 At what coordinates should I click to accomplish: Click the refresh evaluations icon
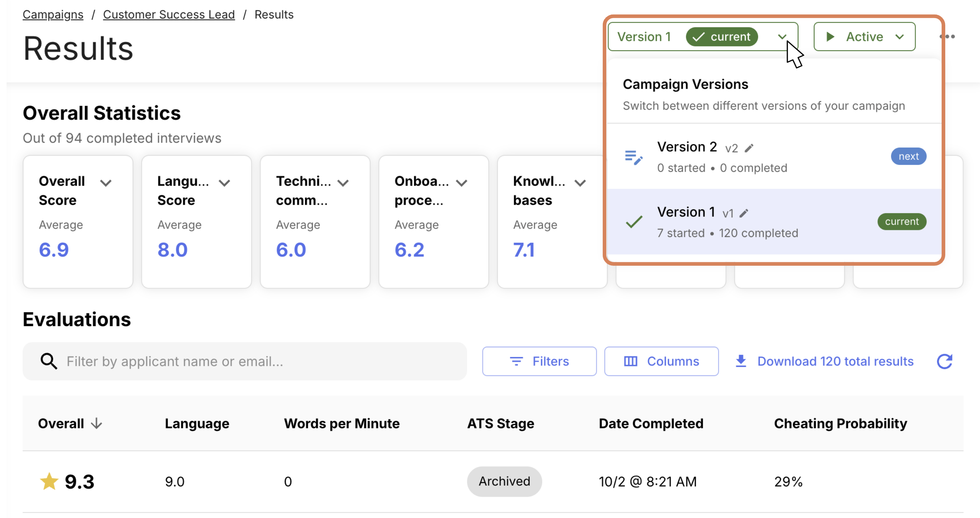point(944,361)
